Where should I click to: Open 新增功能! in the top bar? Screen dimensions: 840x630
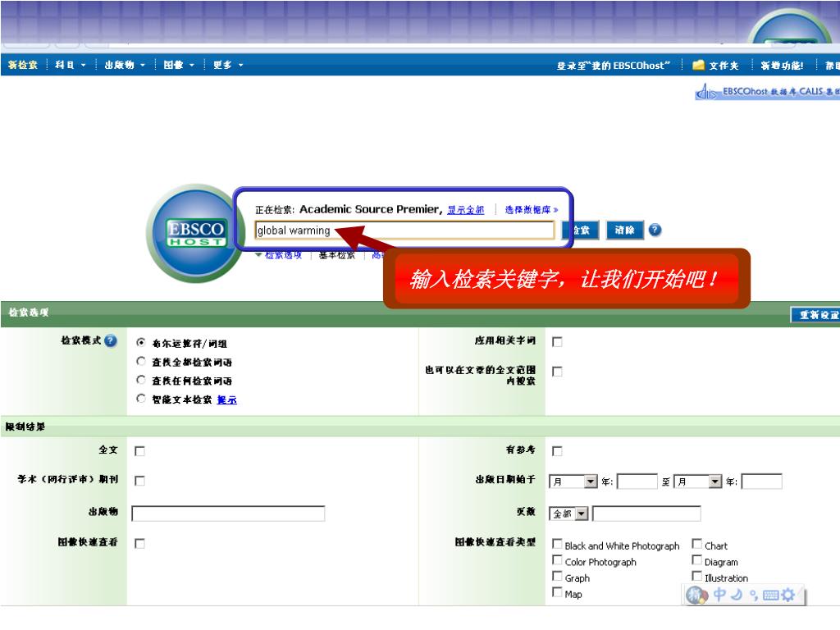782,66
